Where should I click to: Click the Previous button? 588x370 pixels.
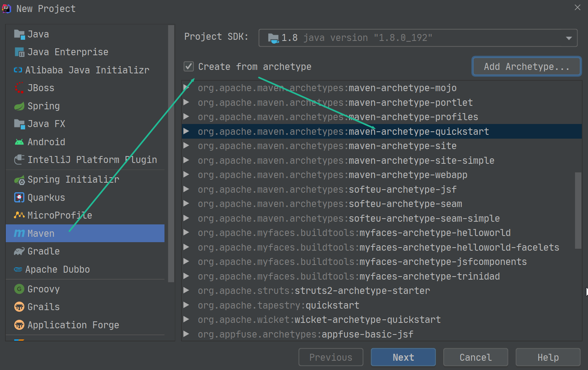pos(330,357)
